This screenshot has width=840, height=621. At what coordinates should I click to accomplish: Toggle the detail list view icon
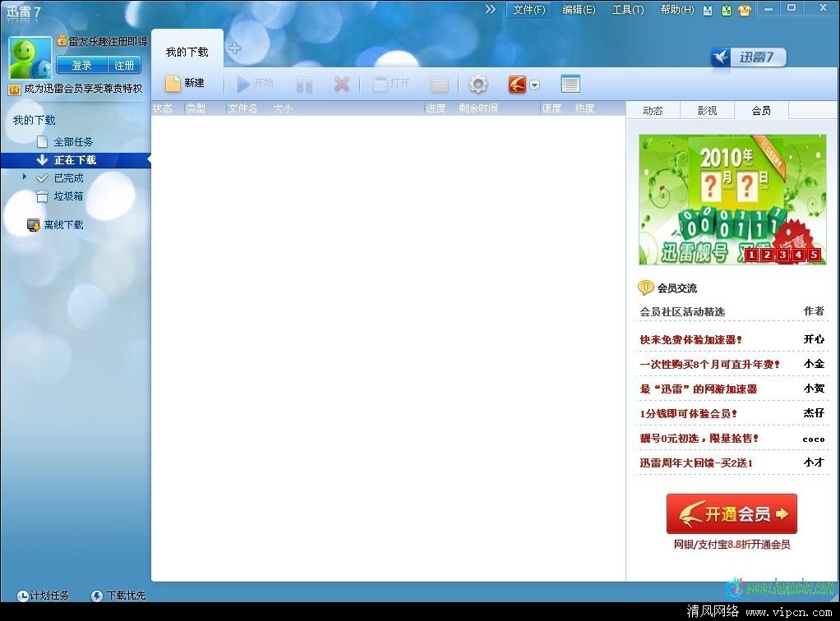point(570,84)
